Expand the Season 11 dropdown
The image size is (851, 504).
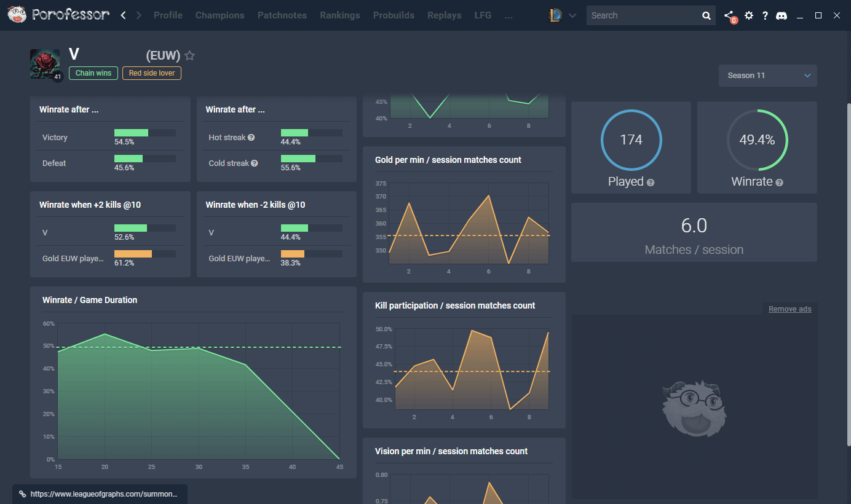(767, 76)
